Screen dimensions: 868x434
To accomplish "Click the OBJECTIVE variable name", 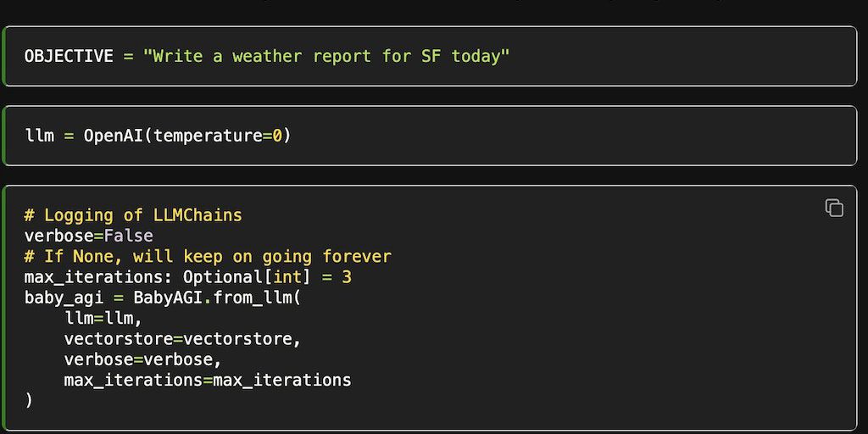I will 68,56.
